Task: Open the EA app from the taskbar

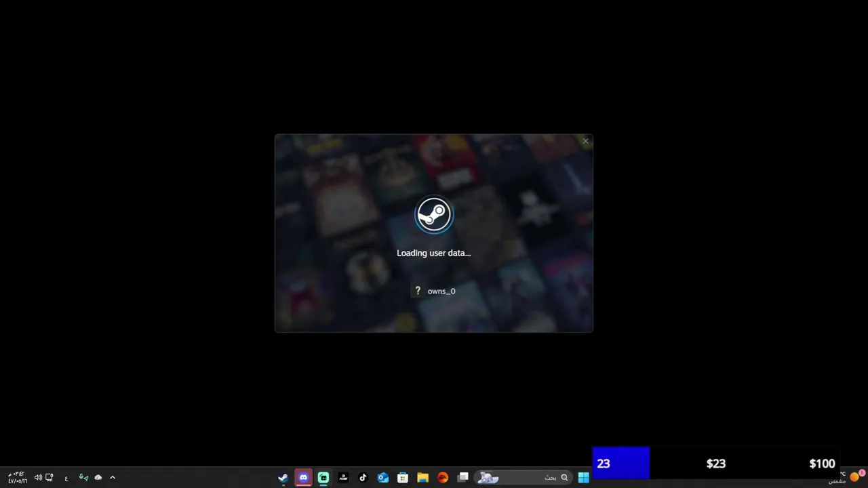Action: 443,478
